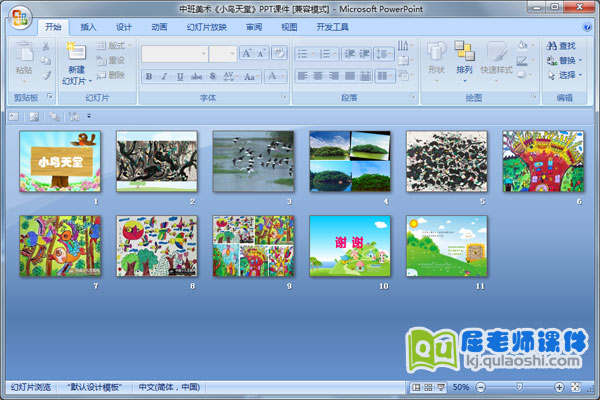This screenshot has width=600, height=400.
Task: Click the New Slide (新建幻灯片) icon
Action: 76,53
